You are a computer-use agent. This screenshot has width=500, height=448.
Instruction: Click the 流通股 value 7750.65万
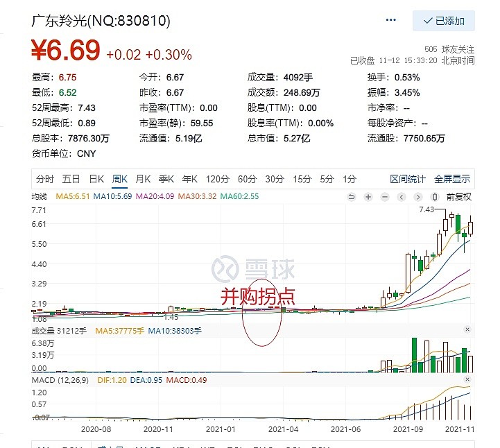click(x=424, y=139)
